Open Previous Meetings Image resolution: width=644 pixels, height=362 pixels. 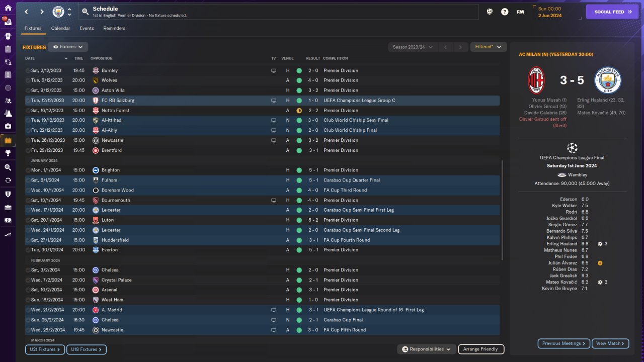coord(564,344)
